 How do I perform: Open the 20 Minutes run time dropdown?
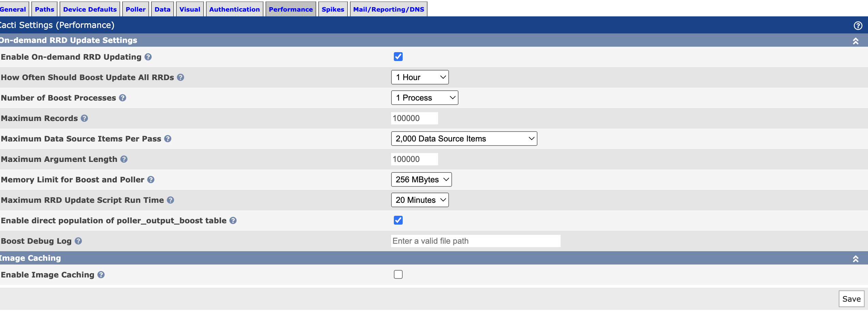(x=420, y=200)
